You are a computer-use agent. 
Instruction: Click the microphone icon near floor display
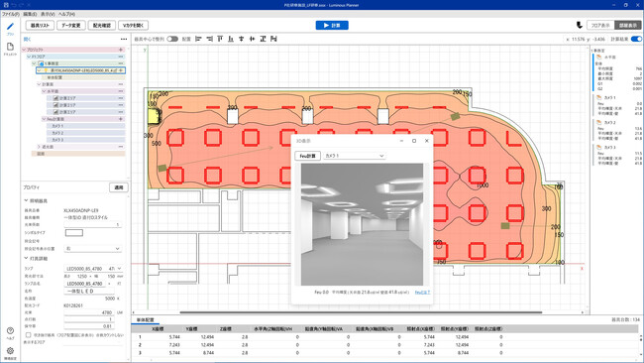(x=580, y=25)
